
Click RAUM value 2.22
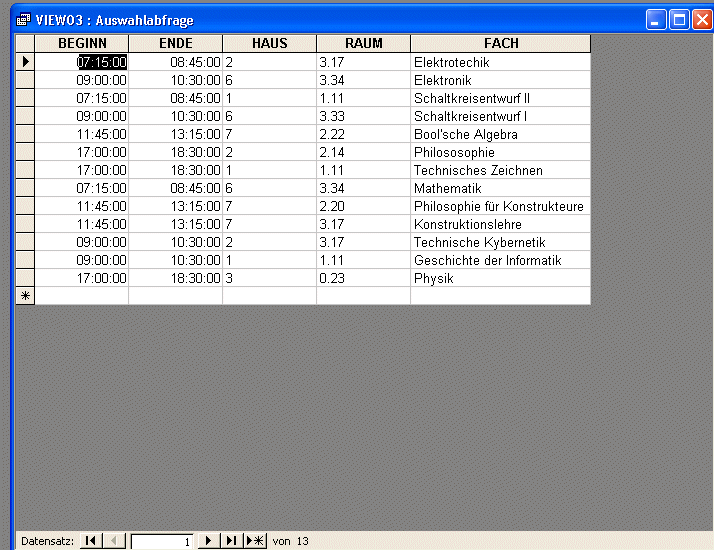coord(363,134)
